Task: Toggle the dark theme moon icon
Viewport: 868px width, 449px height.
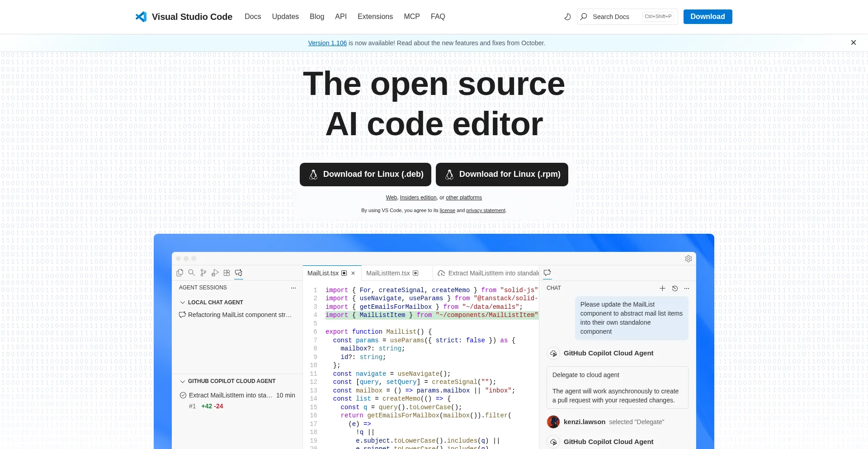Action: pos(567,17)
